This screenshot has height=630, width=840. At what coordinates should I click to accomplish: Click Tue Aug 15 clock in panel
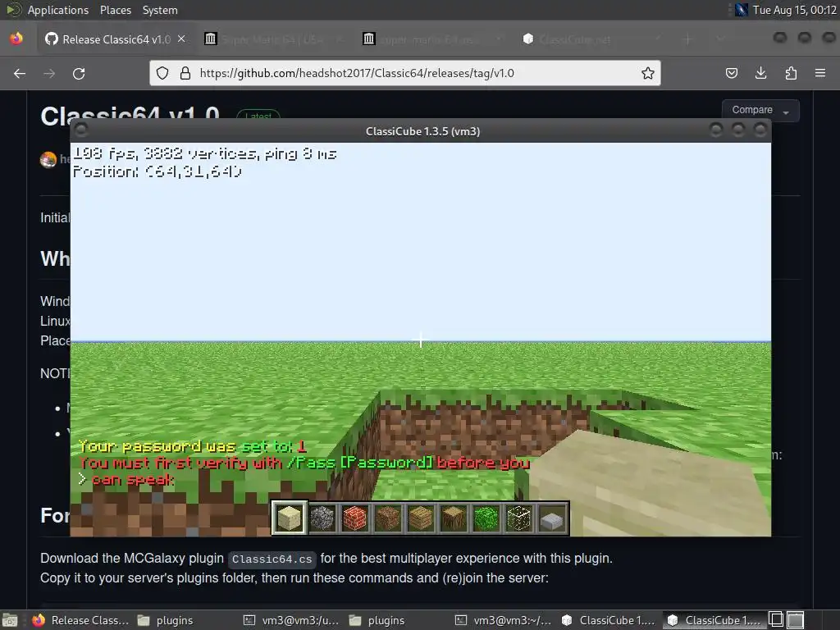coord(794,10)
